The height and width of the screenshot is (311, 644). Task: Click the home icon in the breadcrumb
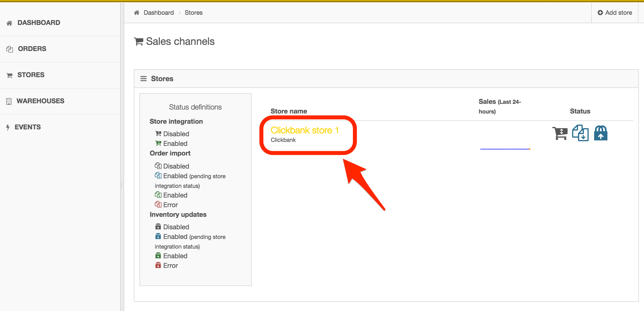(137, 12)
